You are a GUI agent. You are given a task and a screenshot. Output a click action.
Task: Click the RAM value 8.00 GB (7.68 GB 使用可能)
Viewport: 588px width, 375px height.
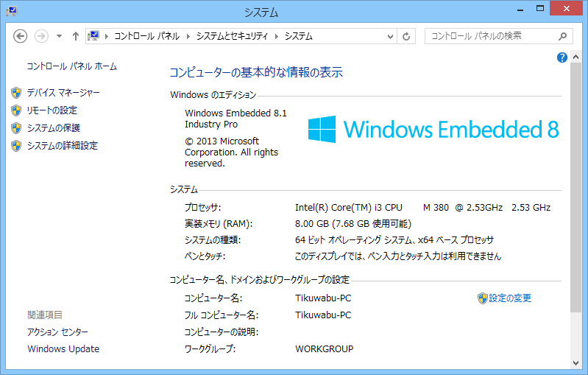(353, 224)
